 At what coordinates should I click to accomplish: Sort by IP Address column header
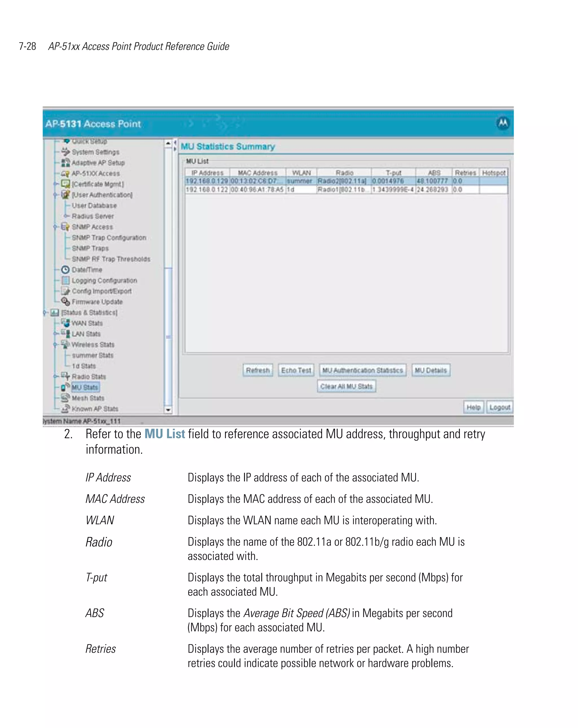click(207, 172)
